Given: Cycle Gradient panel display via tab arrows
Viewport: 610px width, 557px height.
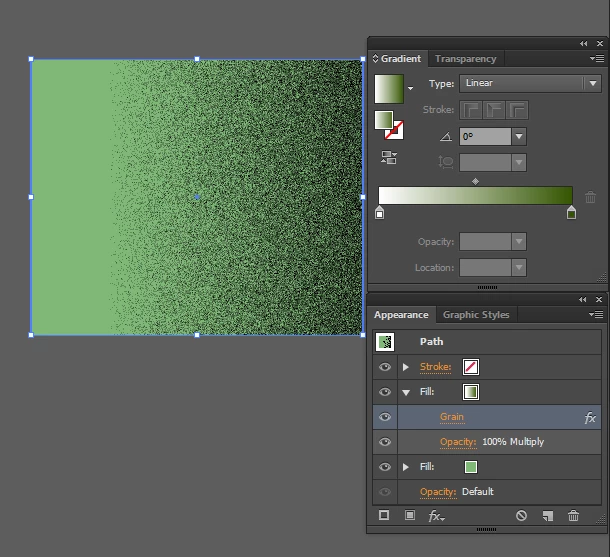Looking at the screenshot, I should 375,59.
